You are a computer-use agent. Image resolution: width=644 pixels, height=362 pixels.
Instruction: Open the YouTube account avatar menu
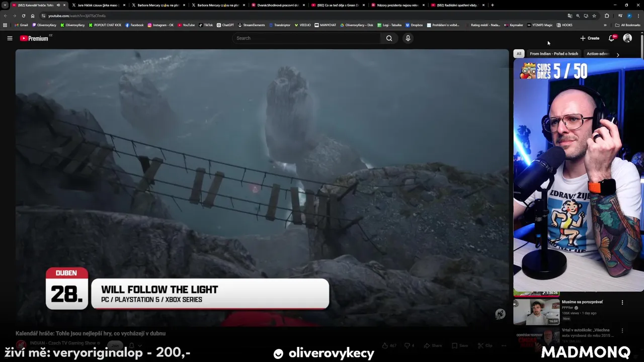pos(627,38)
